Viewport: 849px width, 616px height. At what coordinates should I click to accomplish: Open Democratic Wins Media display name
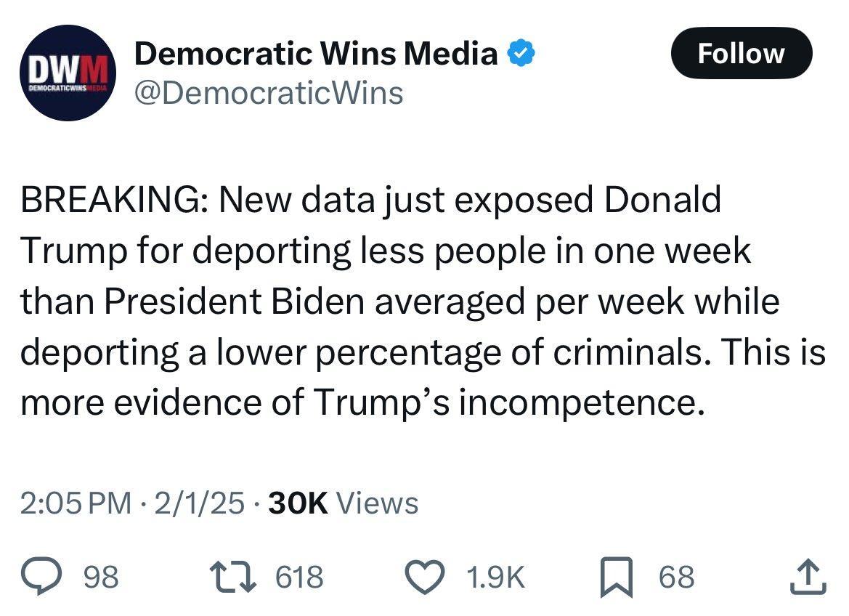coord(316,53)
